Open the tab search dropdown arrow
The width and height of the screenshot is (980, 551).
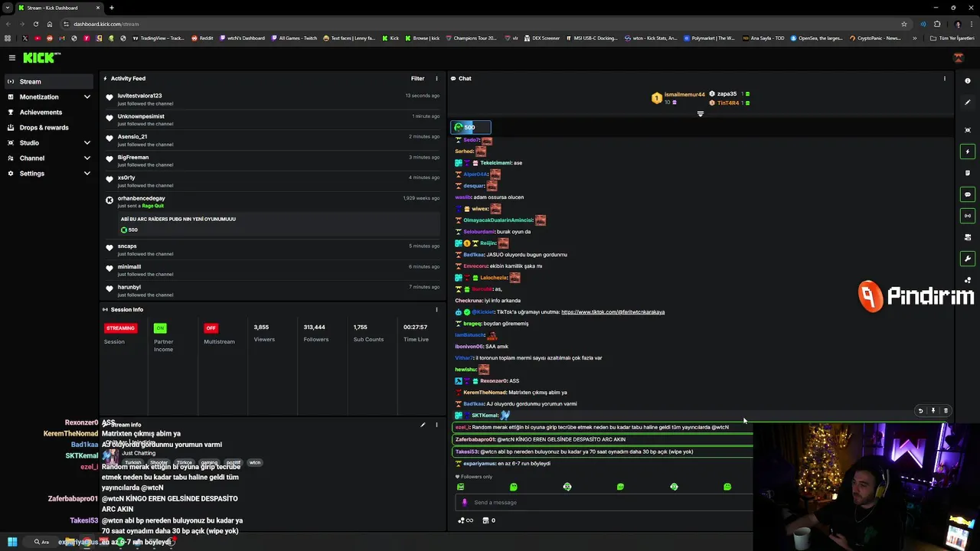click(7, 8)
